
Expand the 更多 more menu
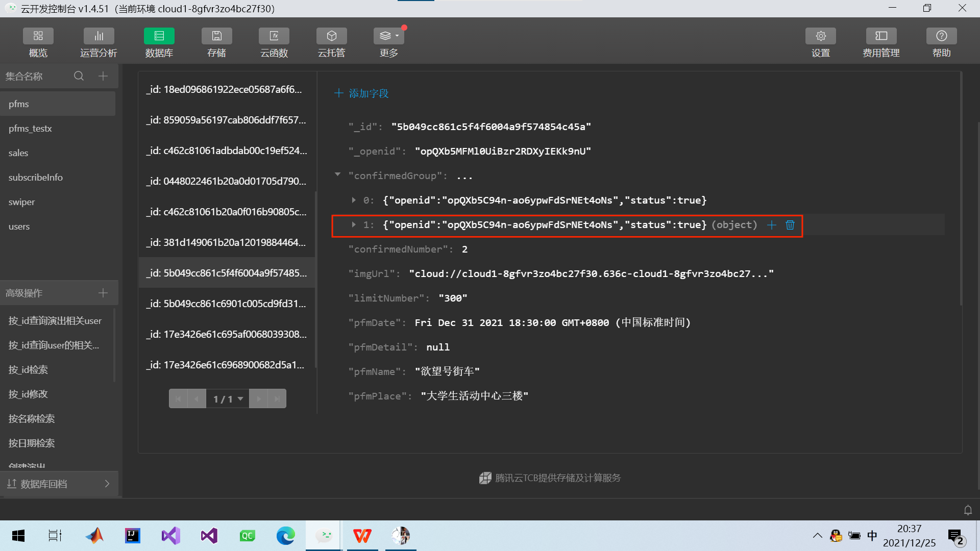click(x=389, y=43)
